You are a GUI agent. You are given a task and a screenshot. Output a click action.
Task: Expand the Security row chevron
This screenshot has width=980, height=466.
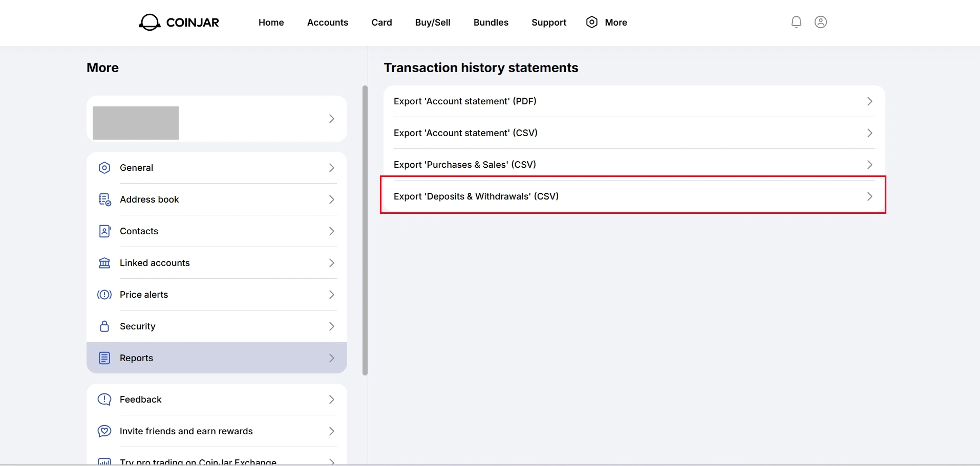(332, 326)
